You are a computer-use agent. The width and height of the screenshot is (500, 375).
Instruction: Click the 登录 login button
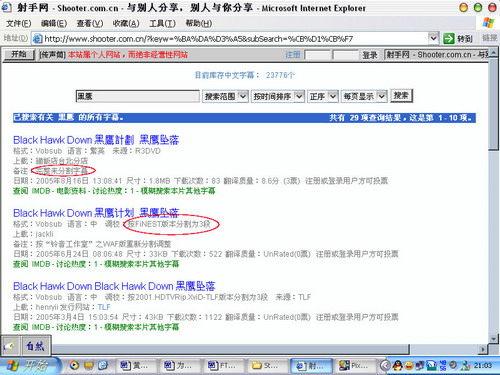(370, 55)
